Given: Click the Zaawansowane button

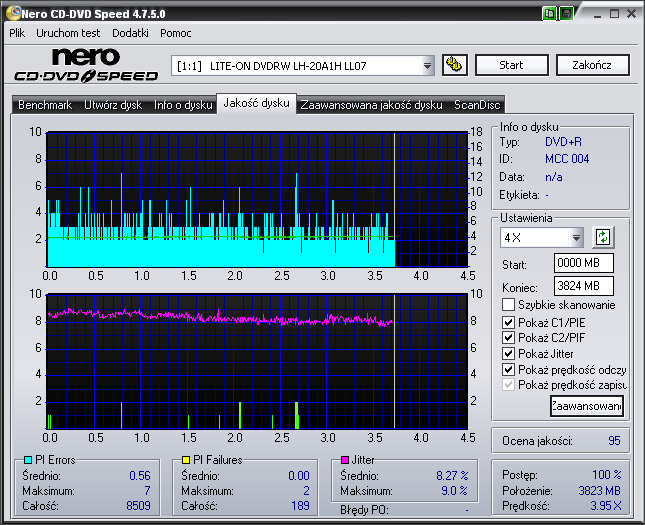Looking at the screenshot, I should click(586, 406).
